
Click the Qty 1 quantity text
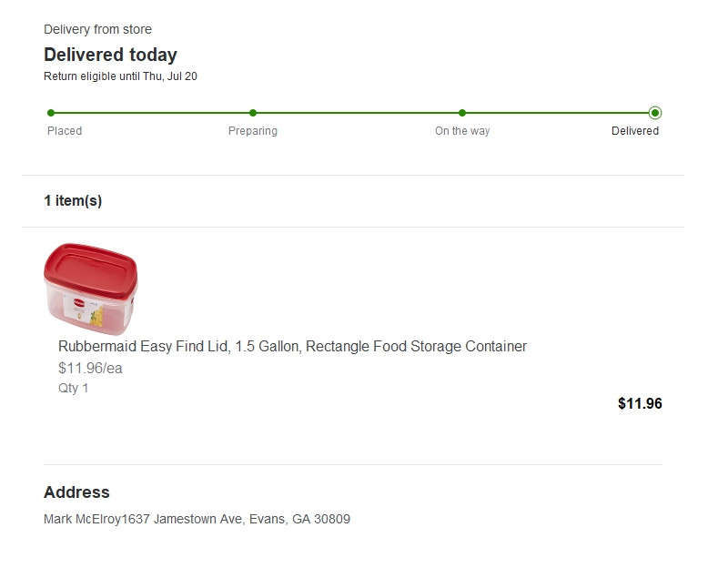click(x=74, y=389)
